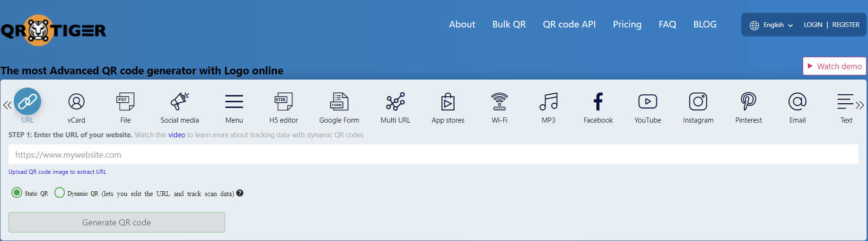Open the Menu QR type icon

click(x=234, y=101)
